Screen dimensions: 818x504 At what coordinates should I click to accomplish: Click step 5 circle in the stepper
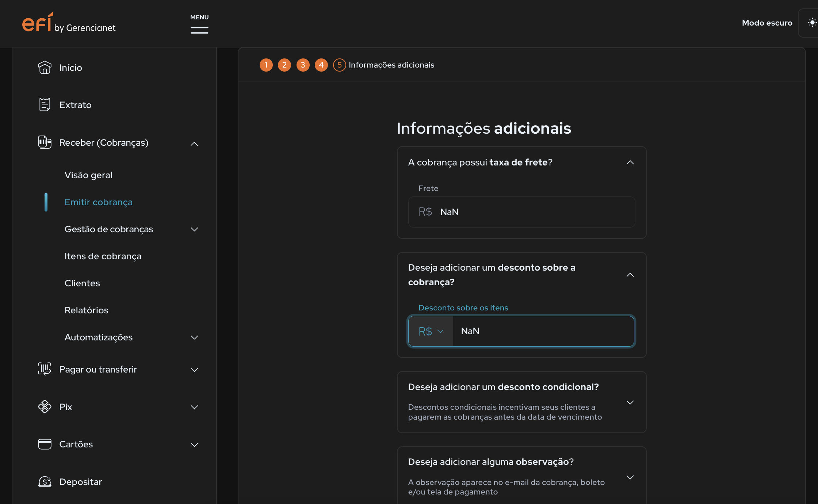(x=339, y=65)
